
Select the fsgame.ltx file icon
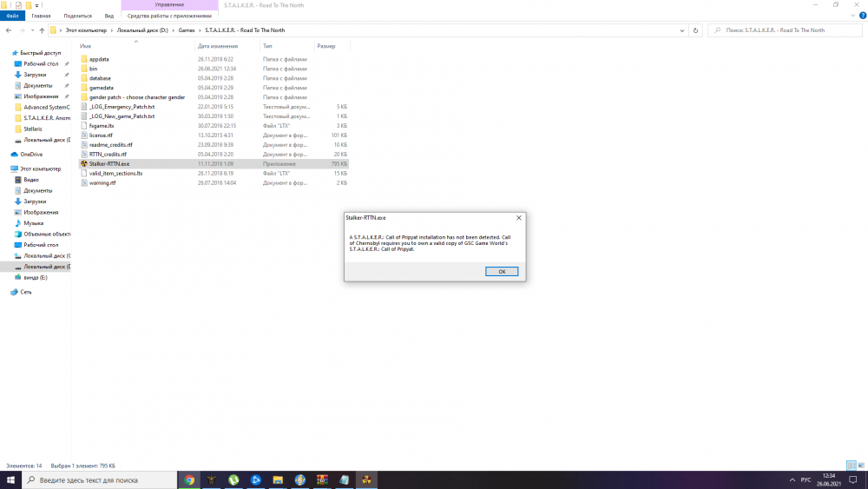84,126
